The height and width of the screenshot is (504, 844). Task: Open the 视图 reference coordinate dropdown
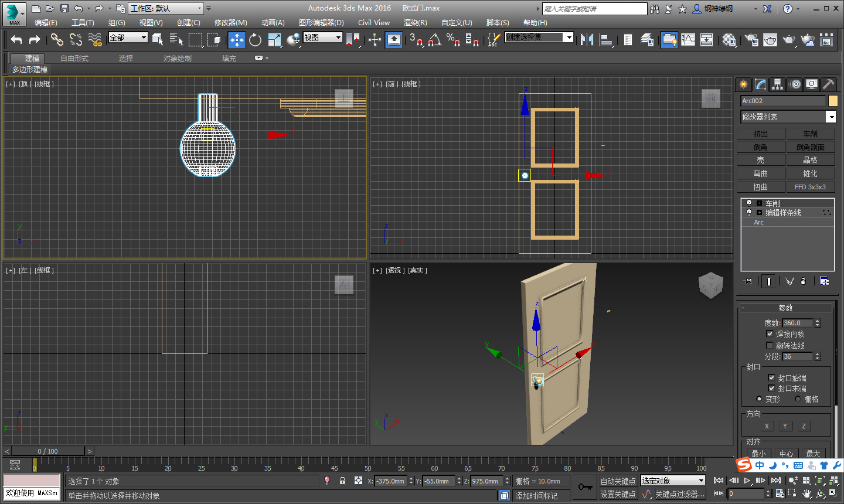pos(322,38)
